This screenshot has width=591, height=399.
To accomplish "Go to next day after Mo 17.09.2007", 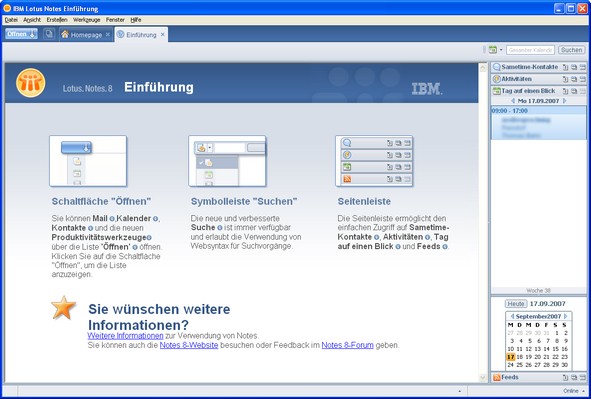I will coord(564,101).
